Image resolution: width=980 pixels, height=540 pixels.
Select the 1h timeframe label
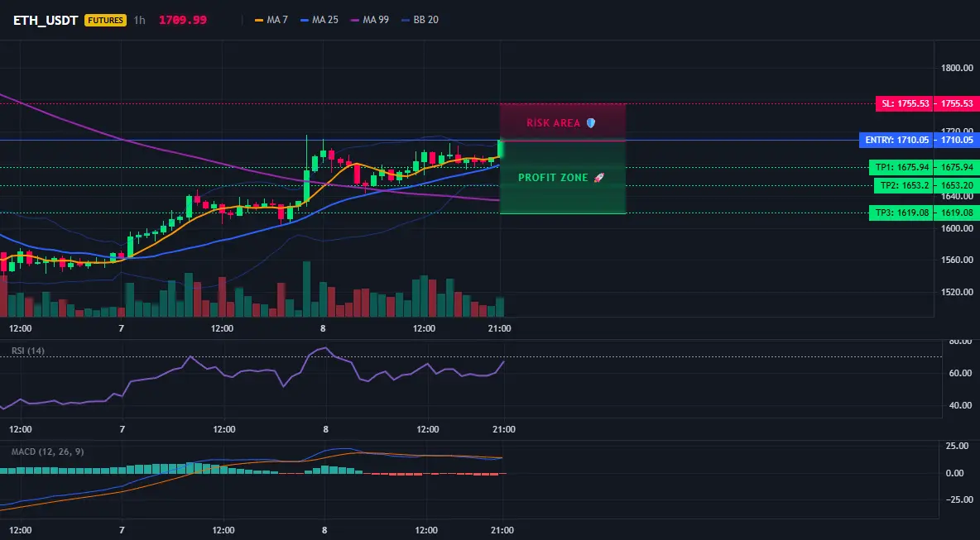pyautogui.click(x=140, y=20)
